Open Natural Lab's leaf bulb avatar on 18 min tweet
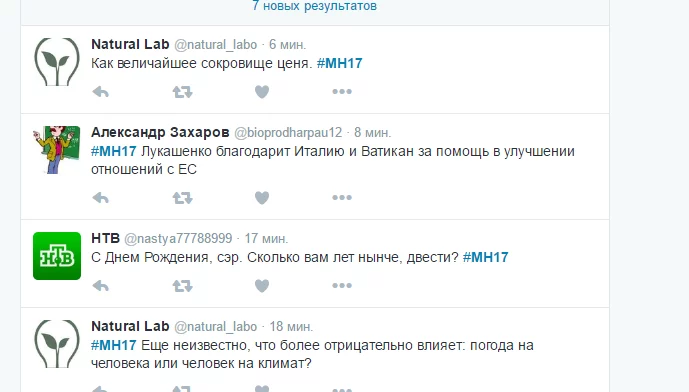The image size is (689, 392). coord(57,344)
